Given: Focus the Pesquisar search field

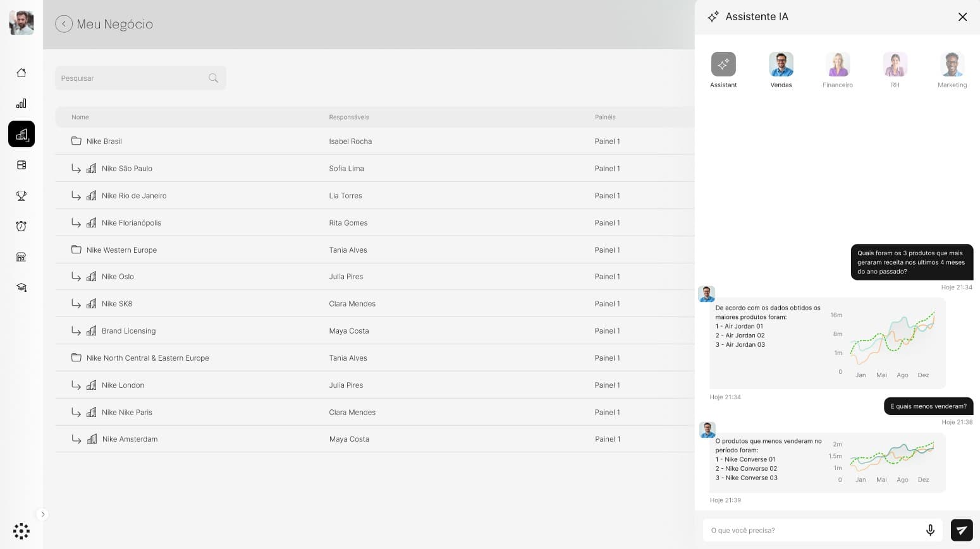Looking at the screenshot, I should 140,78.
